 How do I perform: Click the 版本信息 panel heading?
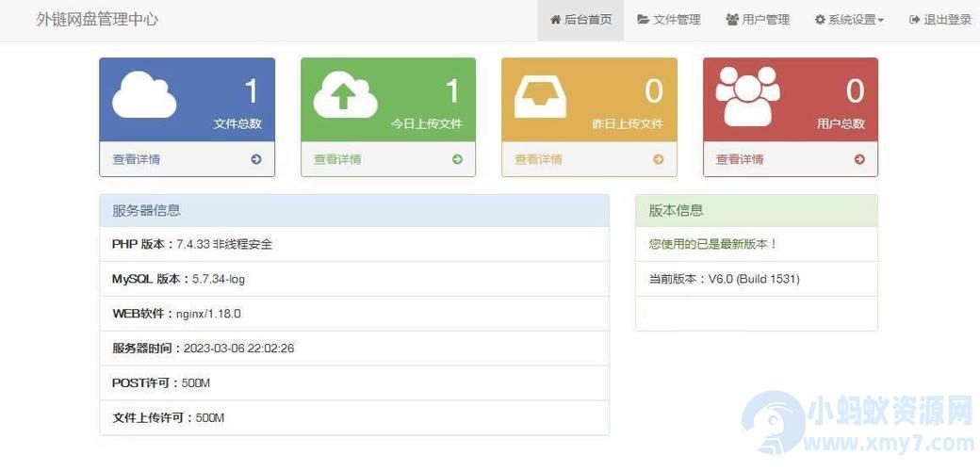pos(757,210)
